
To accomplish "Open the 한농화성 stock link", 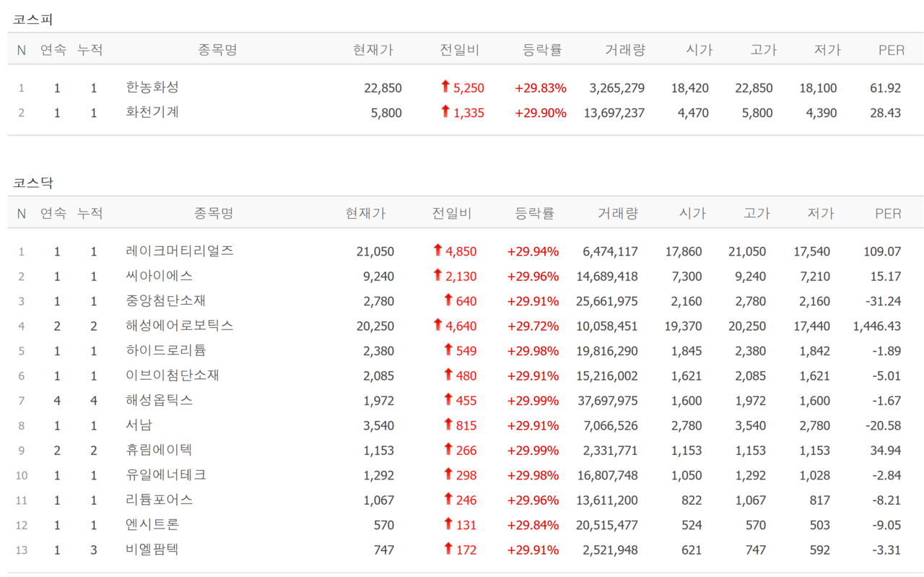I will click(x=152, y=87).
